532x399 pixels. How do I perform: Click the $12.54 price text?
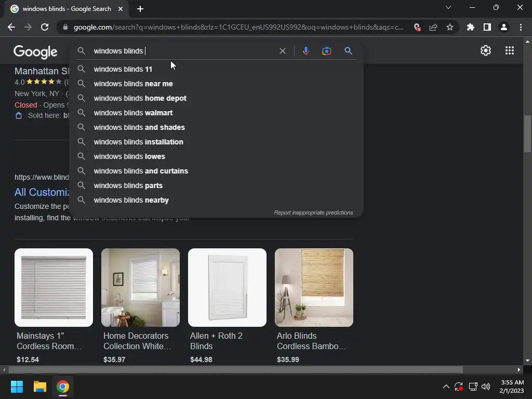tap(28, 360)
